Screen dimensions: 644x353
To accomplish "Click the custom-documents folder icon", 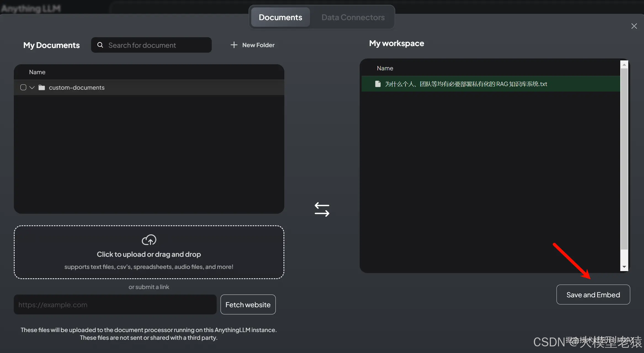I will tap(42, 87).
